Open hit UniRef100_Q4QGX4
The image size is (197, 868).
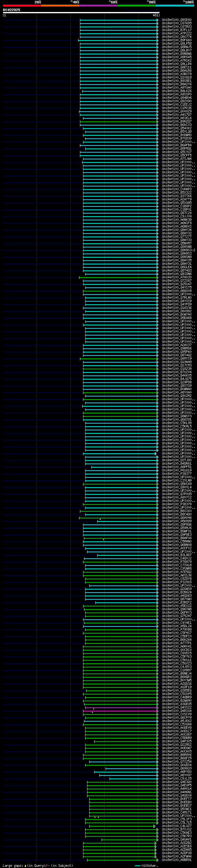pos(176,796)
